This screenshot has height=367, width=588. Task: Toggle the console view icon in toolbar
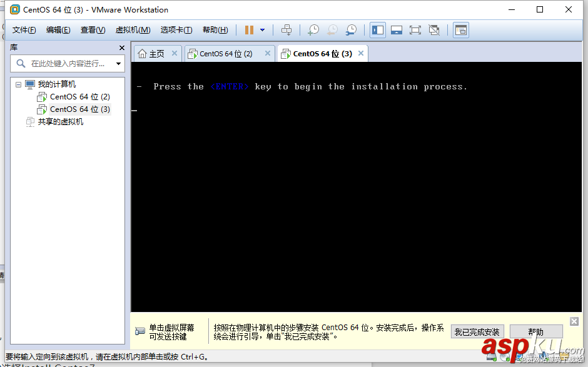(x=461, y=30)
